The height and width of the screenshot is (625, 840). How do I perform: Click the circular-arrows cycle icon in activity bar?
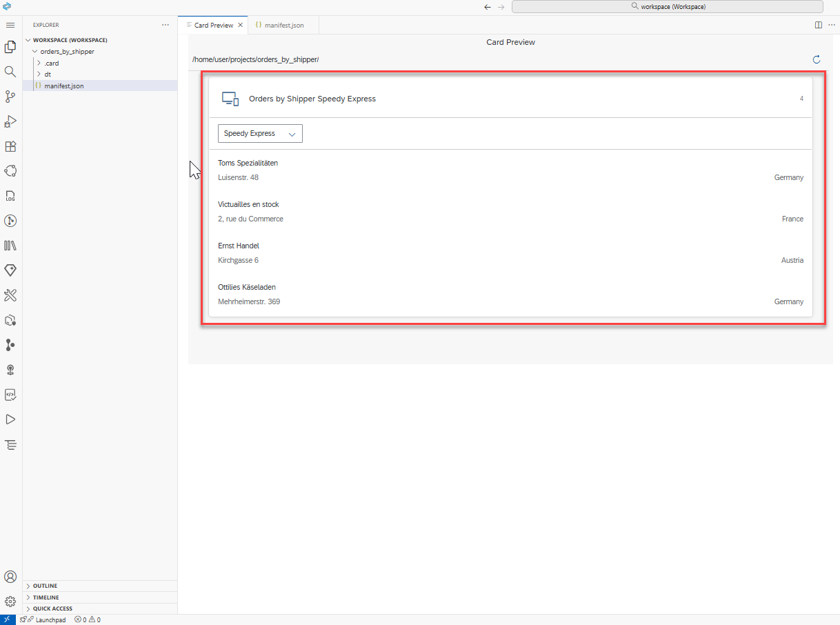10,171
